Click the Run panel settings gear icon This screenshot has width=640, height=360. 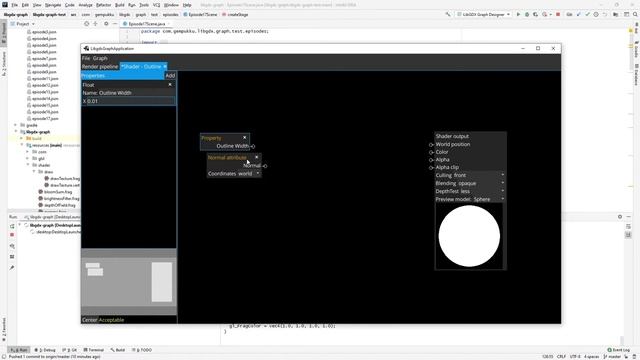point(620,217)
